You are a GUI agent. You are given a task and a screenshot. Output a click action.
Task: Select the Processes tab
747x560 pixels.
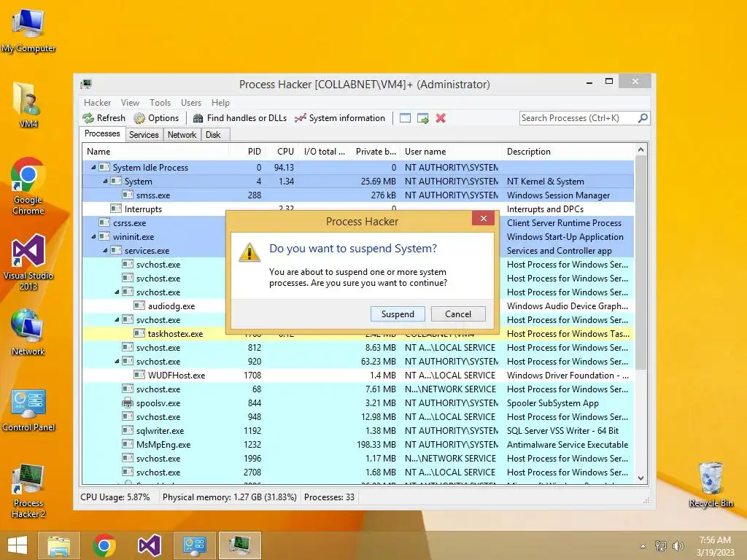tap(102, 133)
